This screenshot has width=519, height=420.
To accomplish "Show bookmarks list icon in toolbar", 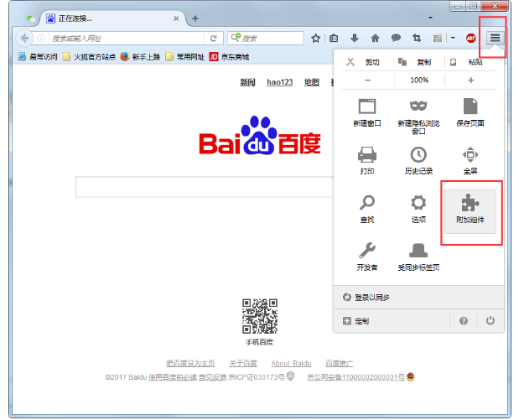I will pyautogui.click(x=334, y=39).
